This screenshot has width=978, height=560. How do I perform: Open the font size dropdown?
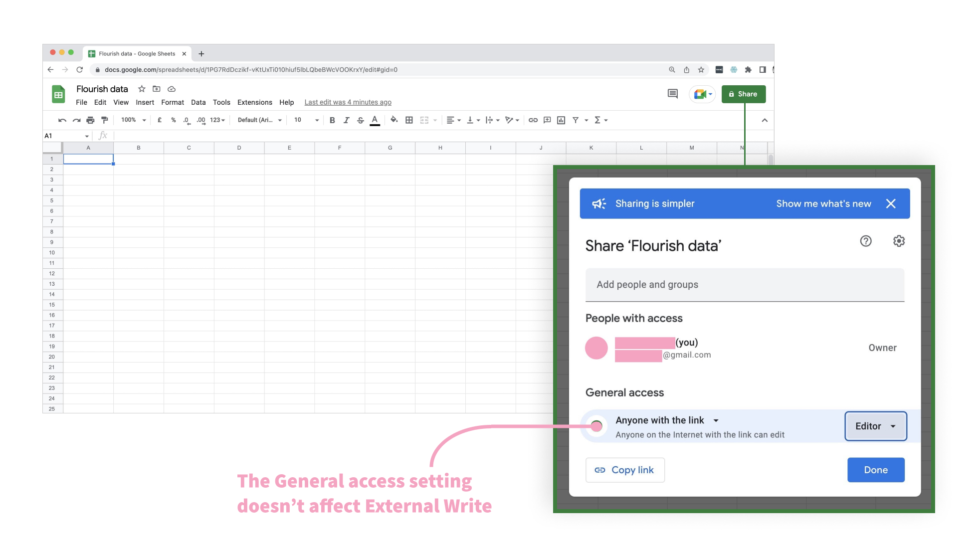point(306,120)
